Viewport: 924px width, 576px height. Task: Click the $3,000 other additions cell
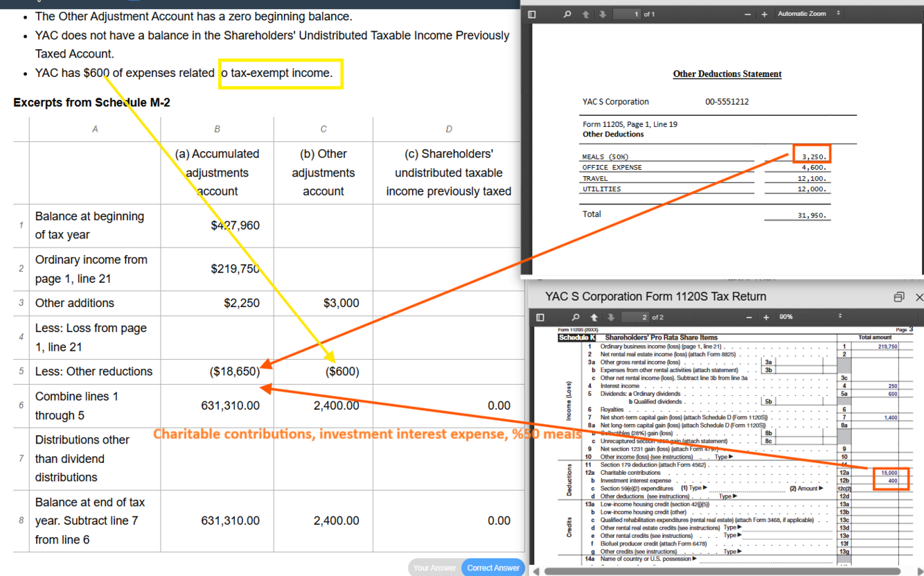coord(323,303)
